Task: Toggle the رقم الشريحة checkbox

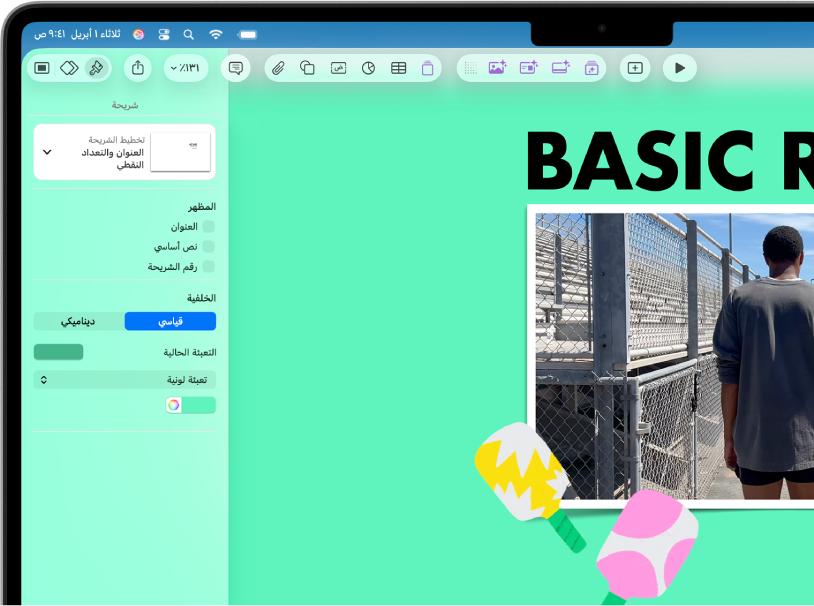Action: pyautogui.click(x=209, y=266)
